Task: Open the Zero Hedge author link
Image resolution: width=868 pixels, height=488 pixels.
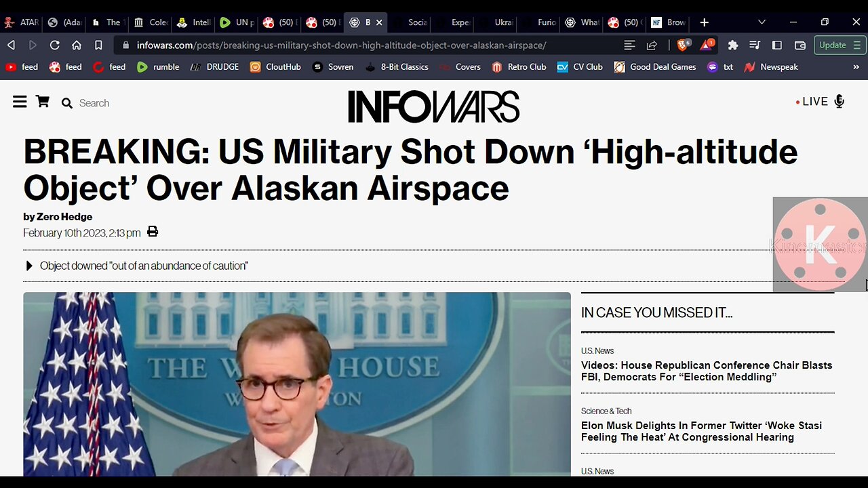Action: point(64,217)
